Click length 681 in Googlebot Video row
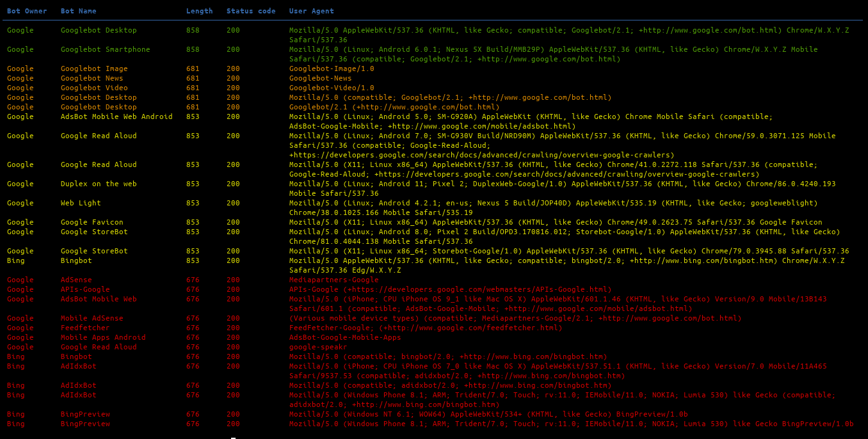868x439 pixels. (193, 88)
